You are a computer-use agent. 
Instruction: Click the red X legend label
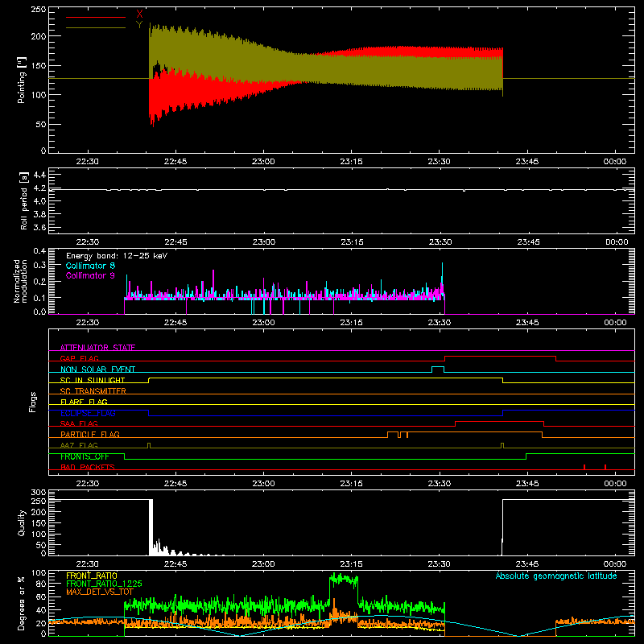tap(139, 14)
